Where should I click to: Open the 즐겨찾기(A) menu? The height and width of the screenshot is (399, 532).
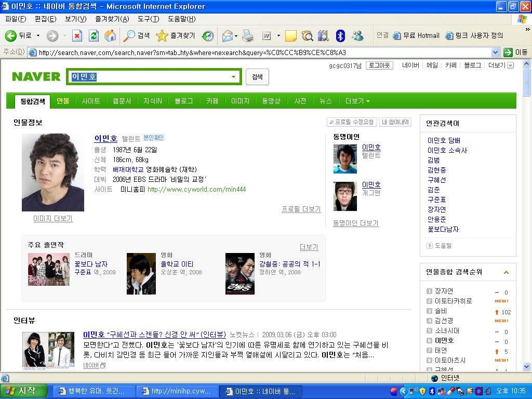click(x=112, y=19)
